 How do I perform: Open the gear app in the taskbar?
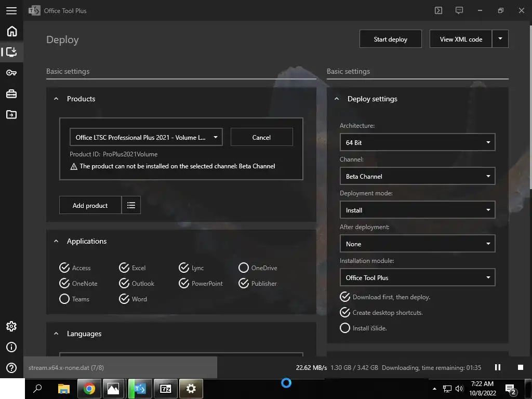(x=191, y=389)
